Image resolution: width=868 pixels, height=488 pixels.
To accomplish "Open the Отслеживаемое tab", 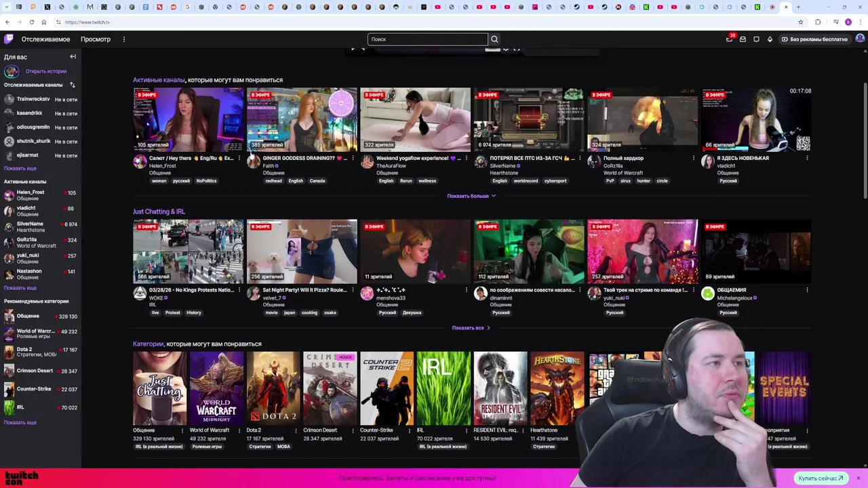I will point(45,39).
